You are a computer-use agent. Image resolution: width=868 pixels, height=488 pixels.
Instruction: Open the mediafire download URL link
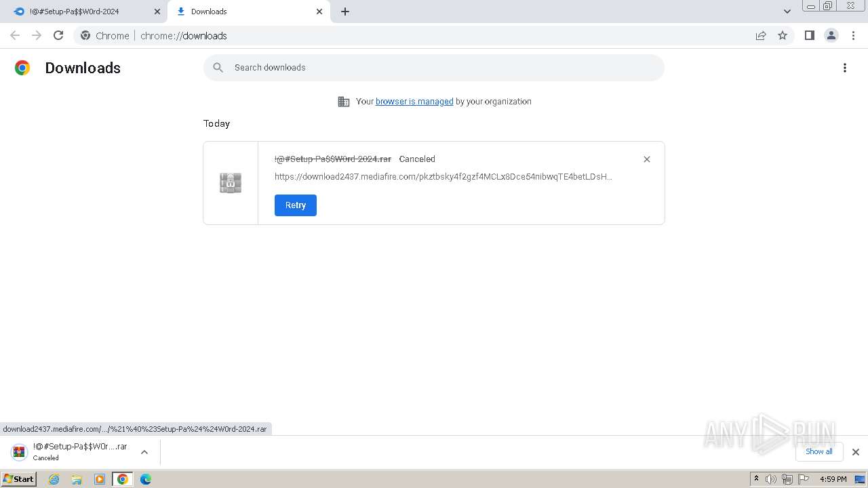[x=443, y=177]
